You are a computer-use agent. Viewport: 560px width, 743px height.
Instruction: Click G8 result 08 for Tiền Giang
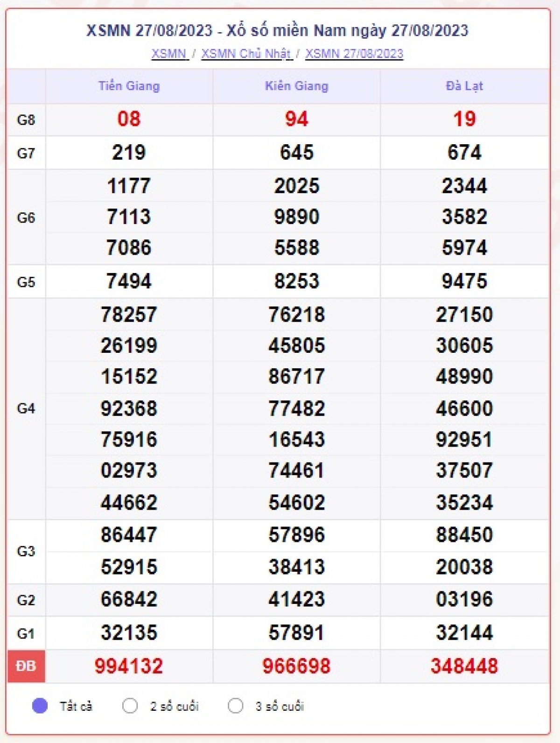coord(129,119)
